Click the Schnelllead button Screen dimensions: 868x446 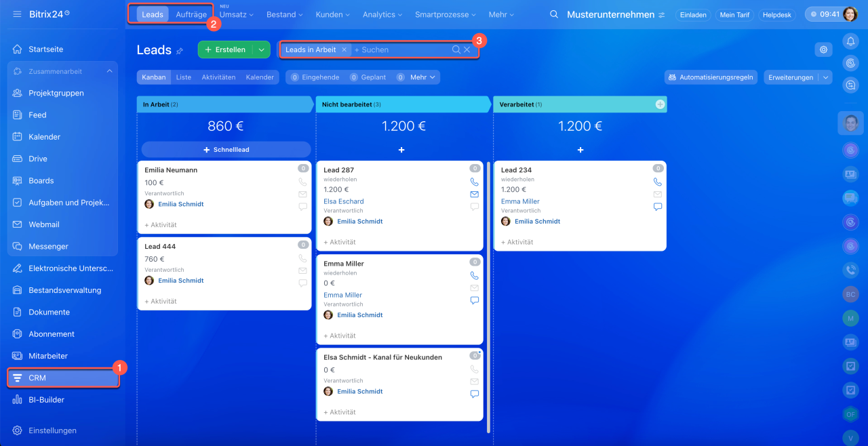[x=226, y=149]
